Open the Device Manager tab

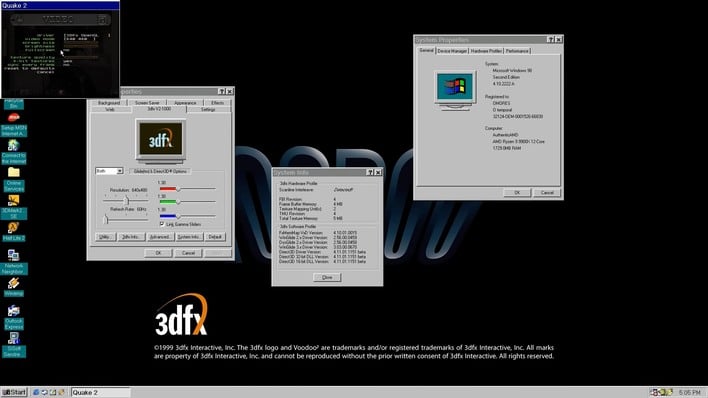[452, 51]
